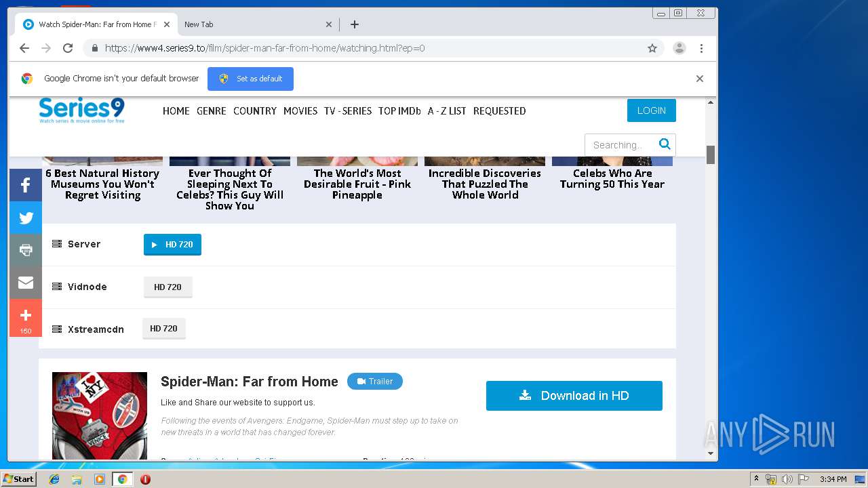Click the site lock icon in address bar
Screen dimensions: 868x488
(x=94, y=48)
